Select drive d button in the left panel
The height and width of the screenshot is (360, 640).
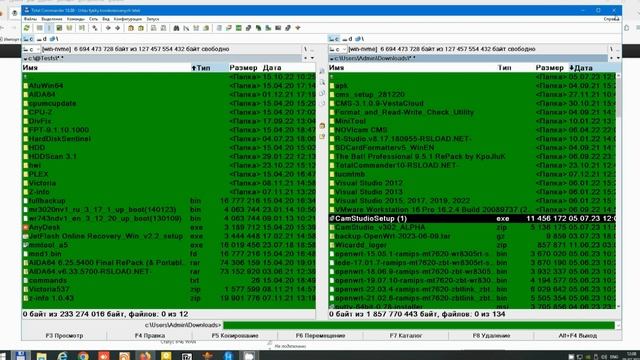(42, 39)
